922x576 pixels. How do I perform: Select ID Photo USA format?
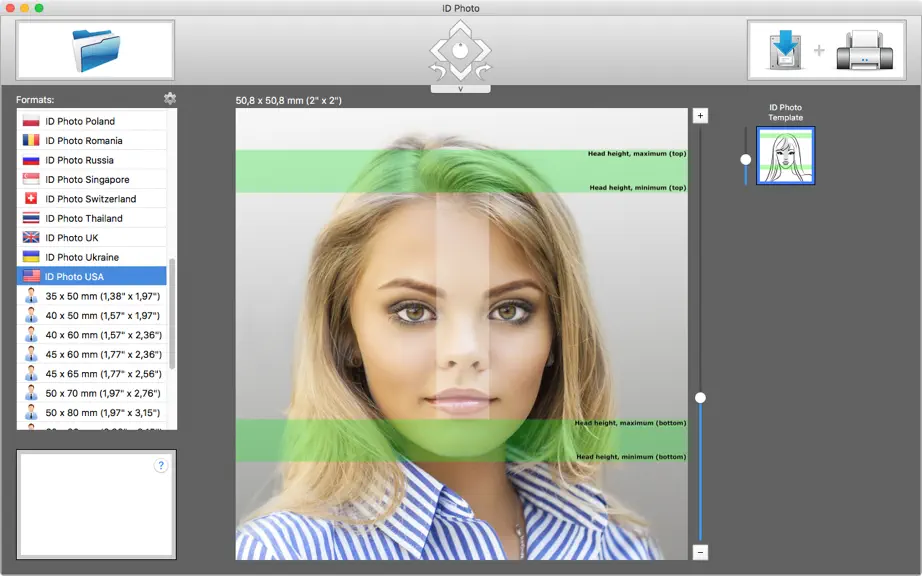(x=92, y=276)
